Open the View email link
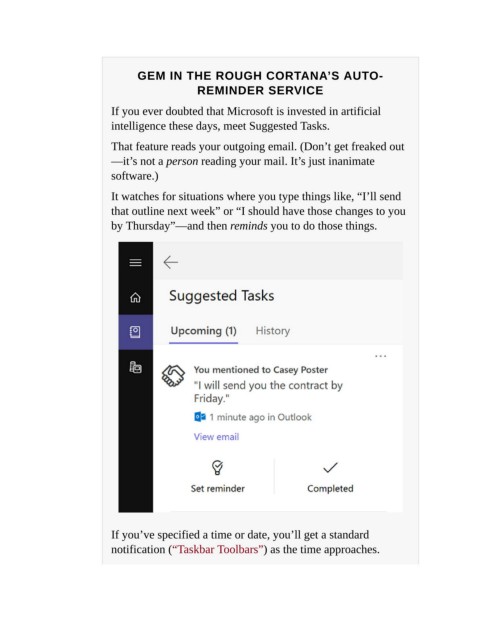This screenshot has height=621, width=480. coord(216,437)
